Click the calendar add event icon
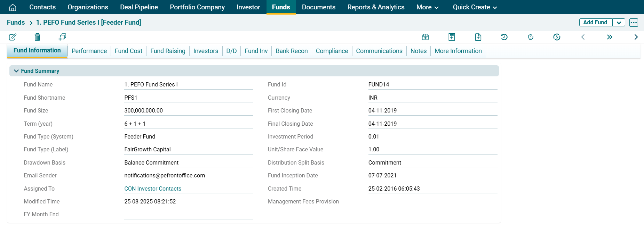The width and height of the screenshot is (644, 226). point(425,37)
